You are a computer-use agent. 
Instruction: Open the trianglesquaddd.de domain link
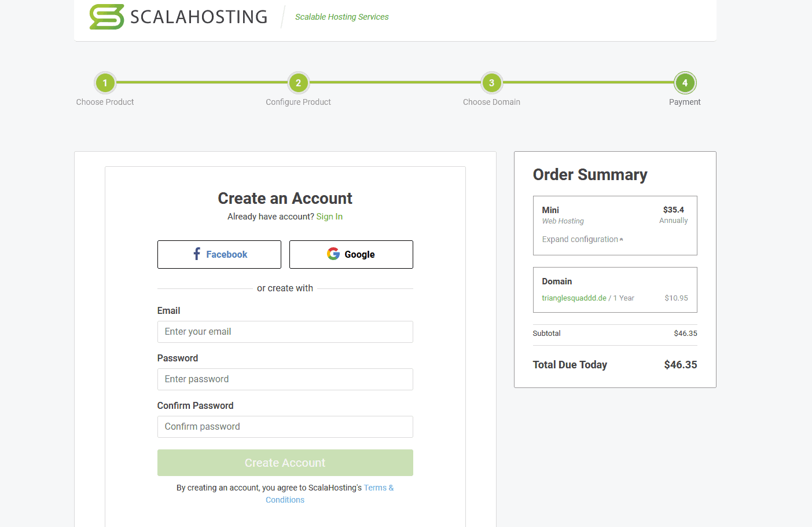pos(574,298)
